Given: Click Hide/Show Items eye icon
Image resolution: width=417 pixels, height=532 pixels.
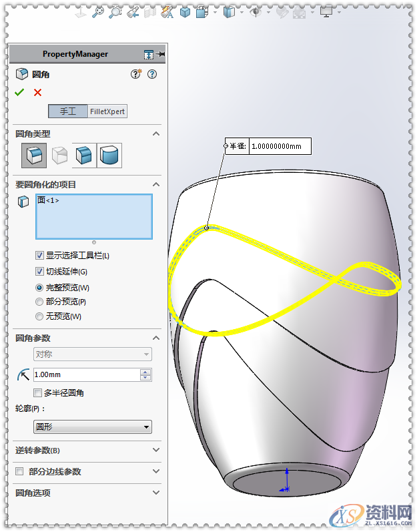Looking at the screenshot, I should pyautogui.click(x=256, y=13).
